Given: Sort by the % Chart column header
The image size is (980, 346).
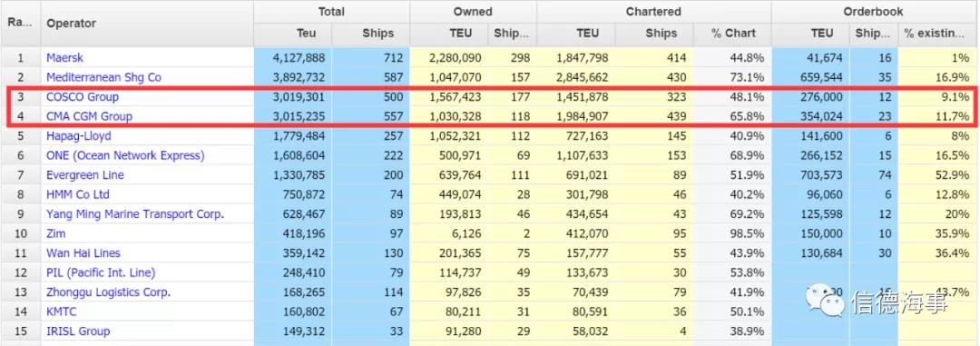Looking at the screenshot, I should coord(732,34).
